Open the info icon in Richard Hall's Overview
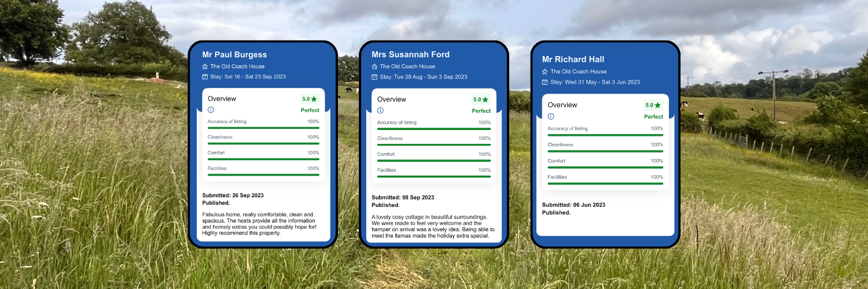This screenshot has width=868, height=289. click(x=551, y=116)
